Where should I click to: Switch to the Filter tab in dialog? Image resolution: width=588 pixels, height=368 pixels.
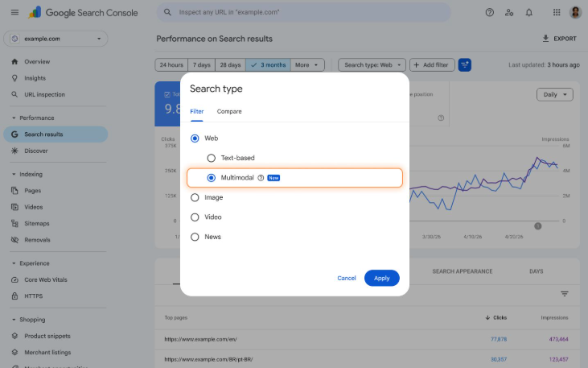coord(197,111)
